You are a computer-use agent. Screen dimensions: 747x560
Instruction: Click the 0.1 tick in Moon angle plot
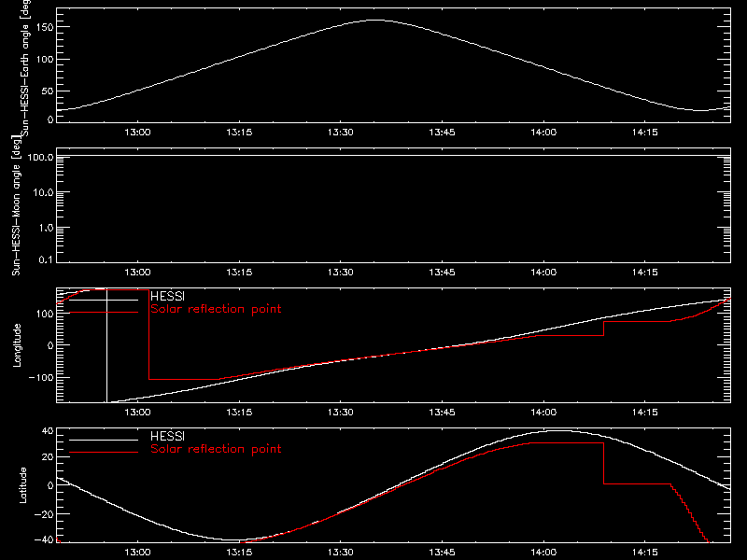pyautogui.click(x=46, y=259)
